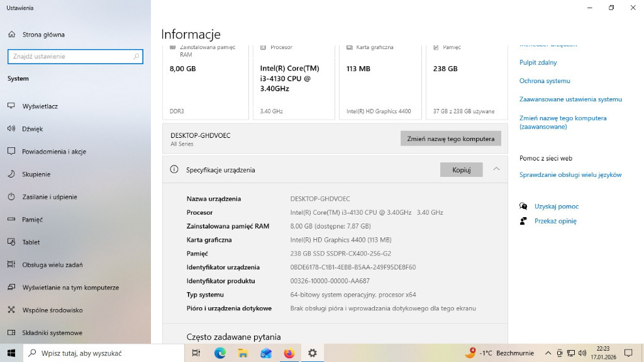The width and height of the screenshot is (644, 362).
Task: Open Obsługa wielu zadań icon
Action: point(11,264)
